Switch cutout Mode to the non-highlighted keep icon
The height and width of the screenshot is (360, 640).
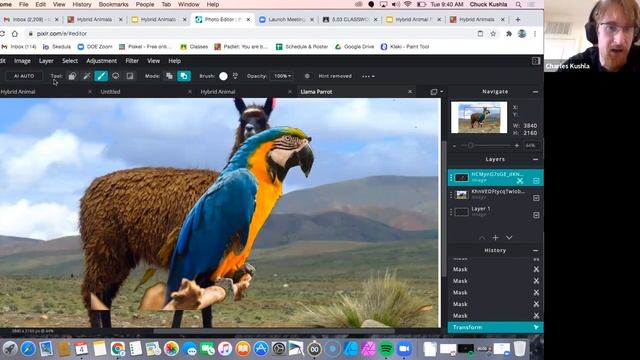(x=169, y=76)
